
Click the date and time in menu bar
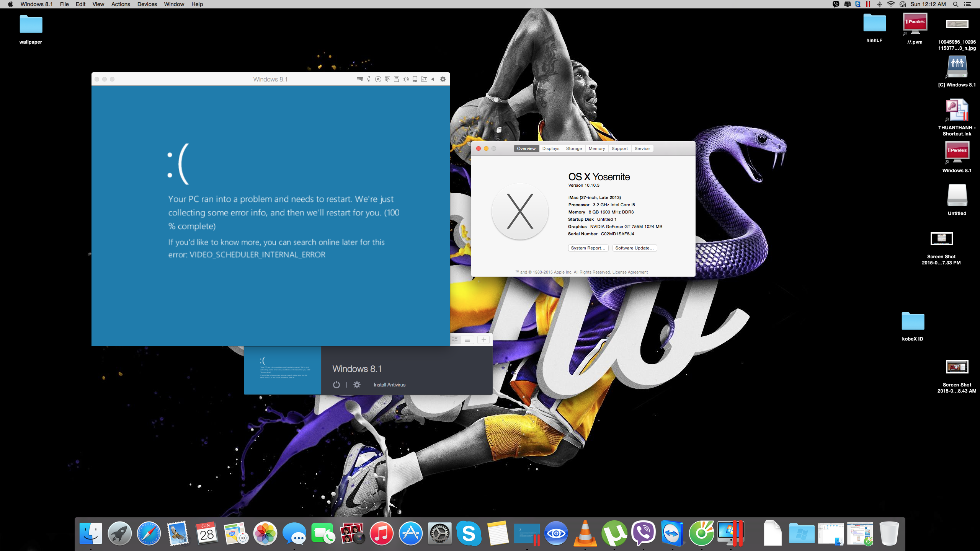(928, 4)
